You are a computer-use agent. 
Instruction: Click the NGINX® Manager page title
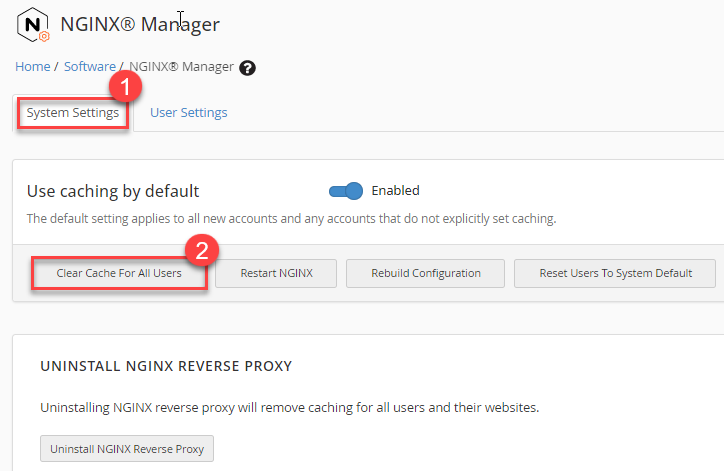click(140, 24)
